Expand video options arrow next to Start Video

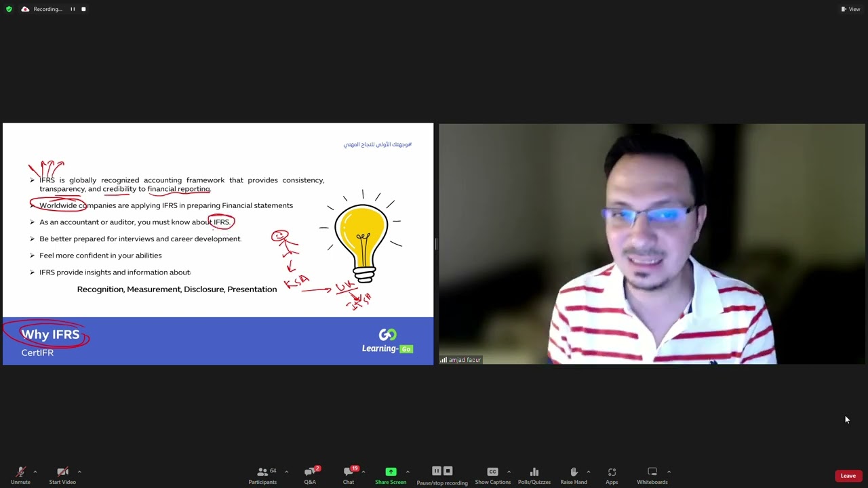click(79, 472)
